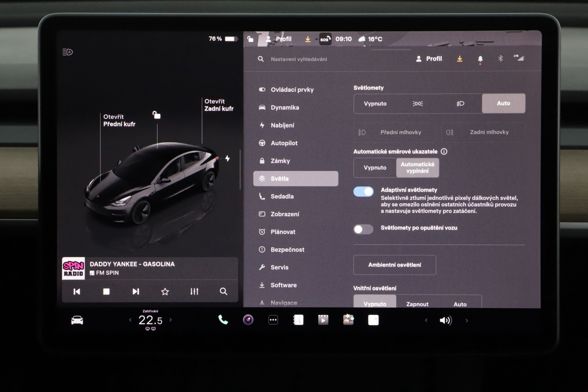Open Ambientní osvětlení settings
The image size is (588, 392).
coord(394,265)
